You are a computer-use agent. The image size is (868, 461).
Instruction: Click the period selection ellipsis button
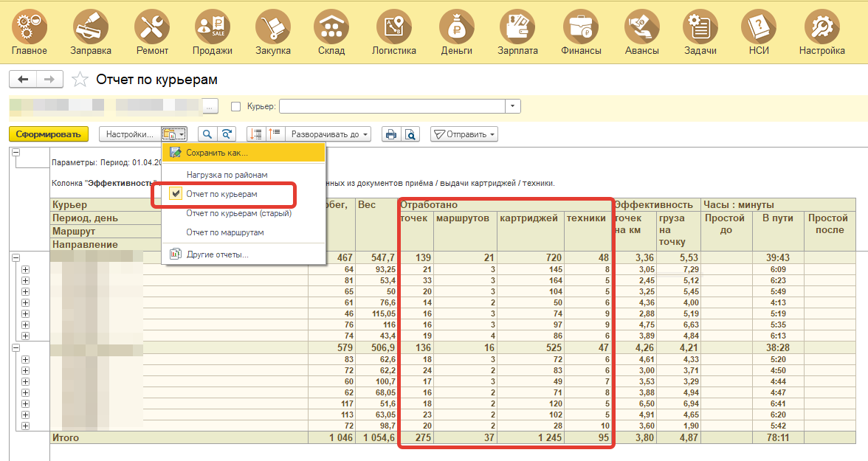[x=211, y=107]
